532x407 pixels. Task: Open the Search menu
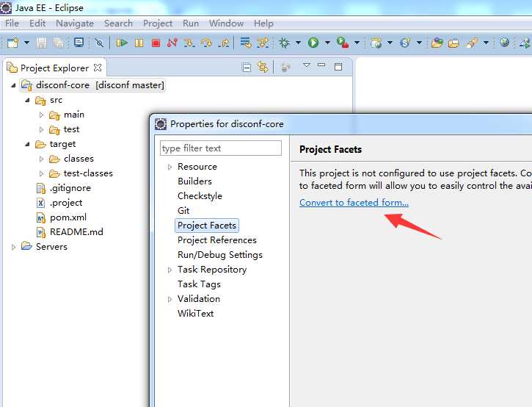click(118, 24)
